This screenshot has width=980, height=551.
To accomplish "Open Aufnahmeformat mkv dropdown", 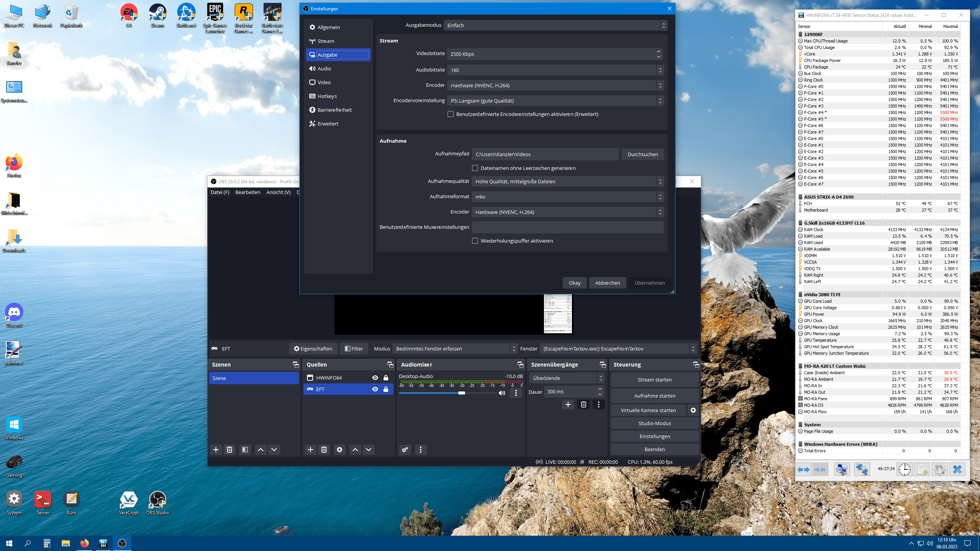I will coord(568,197).
